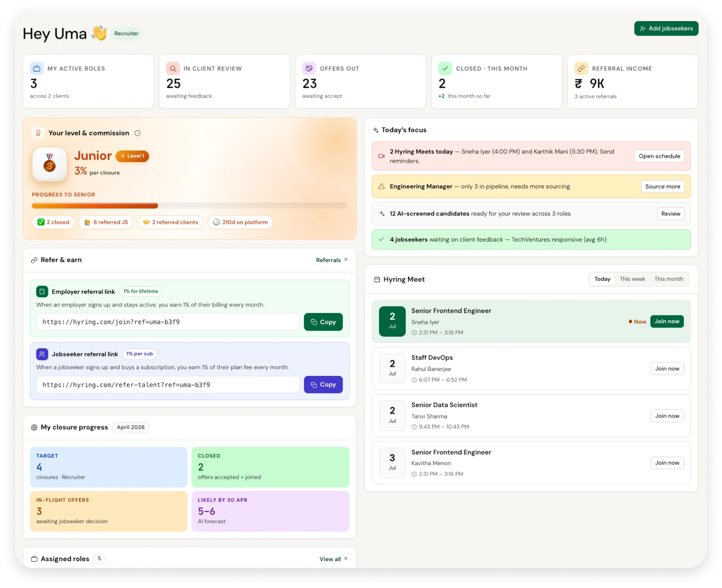
Task: Open View all for Assigned roles
Action: pos(333,559)
